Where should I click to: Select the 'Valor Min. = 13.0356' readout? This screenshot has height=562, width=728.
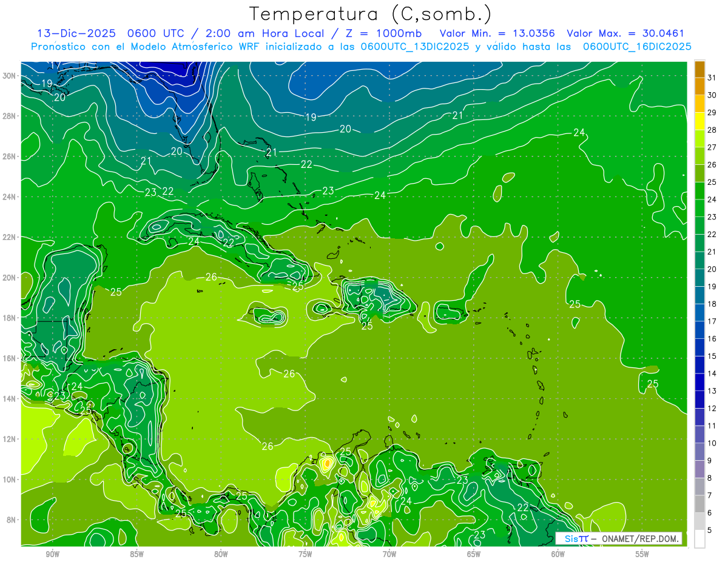[497, 33]
